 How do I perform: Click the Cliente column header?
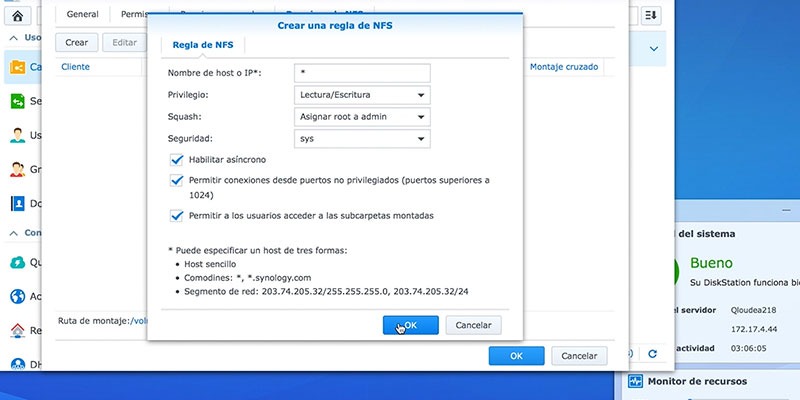click(76, 67)
